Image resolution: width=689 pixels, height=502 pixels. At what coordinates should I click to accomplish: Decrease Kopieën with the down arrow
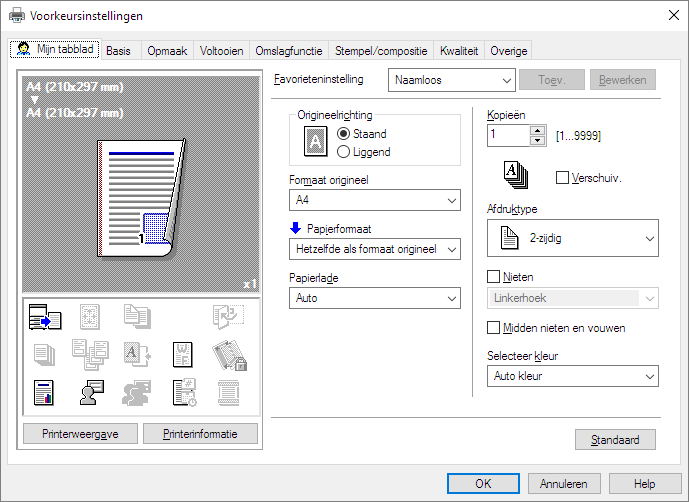point(537,141)
